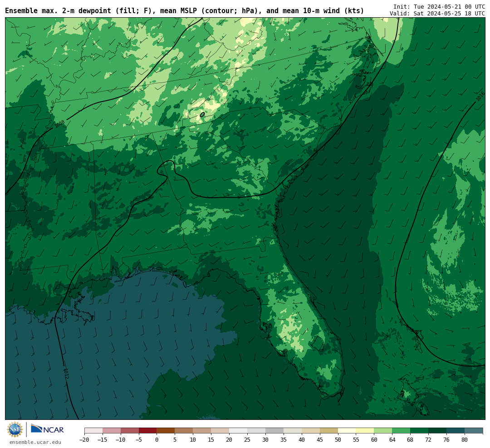Image resolution: width=490 pixels, height=448 pixels.
Task: Click the NSF logo
Action: point(15,429)
